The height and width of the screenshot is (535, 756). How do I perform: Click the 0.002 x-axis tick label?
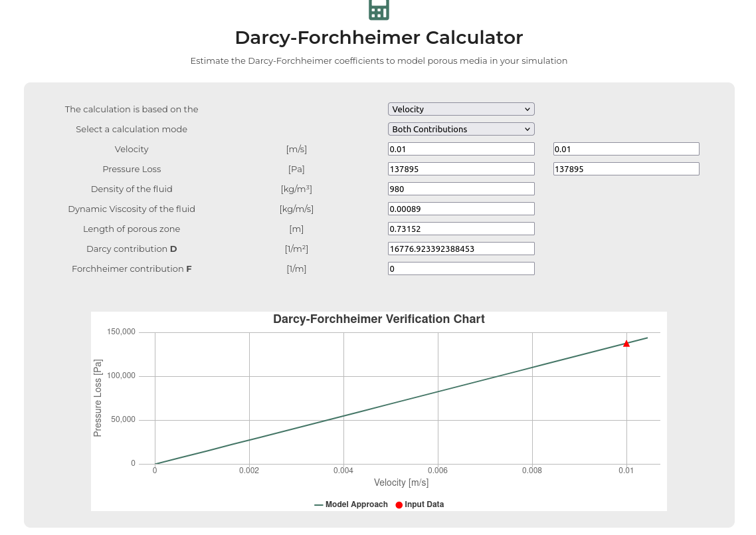248,471
